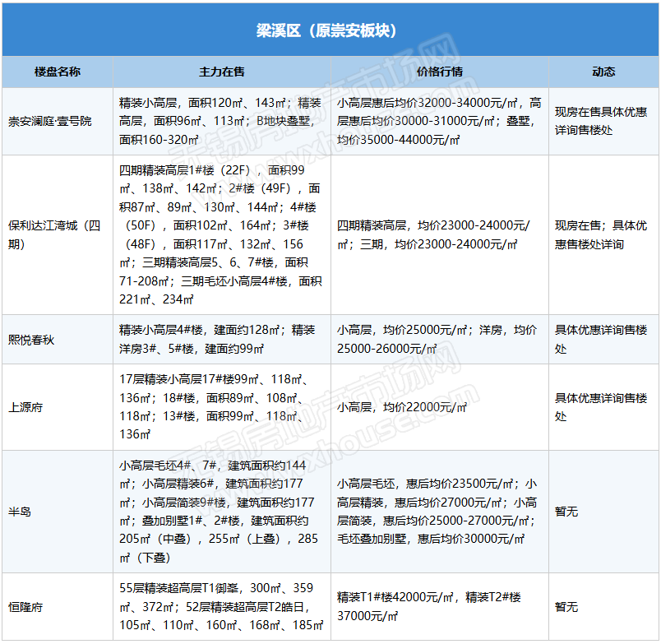661x644 pixels.
Task: Click the 梁溪区（原崇安板块） table title
Action: tap(330, 30)
